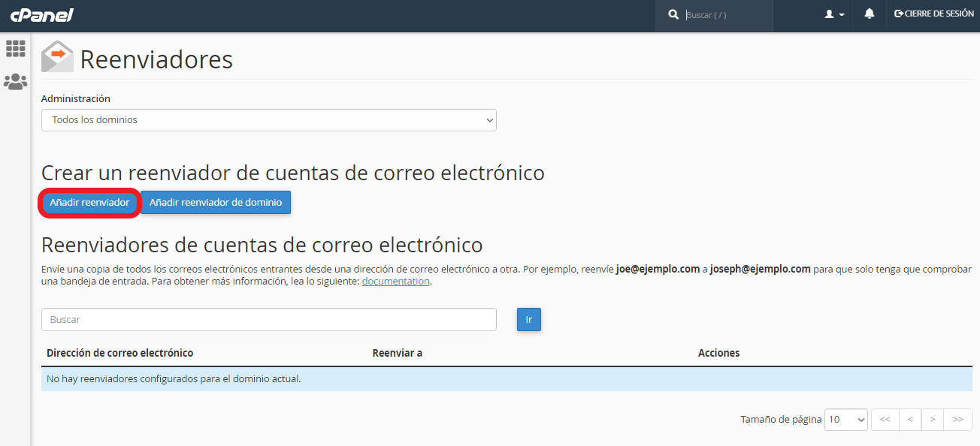
Task: Open the documentation link
Action: click(x=395, y=282)
